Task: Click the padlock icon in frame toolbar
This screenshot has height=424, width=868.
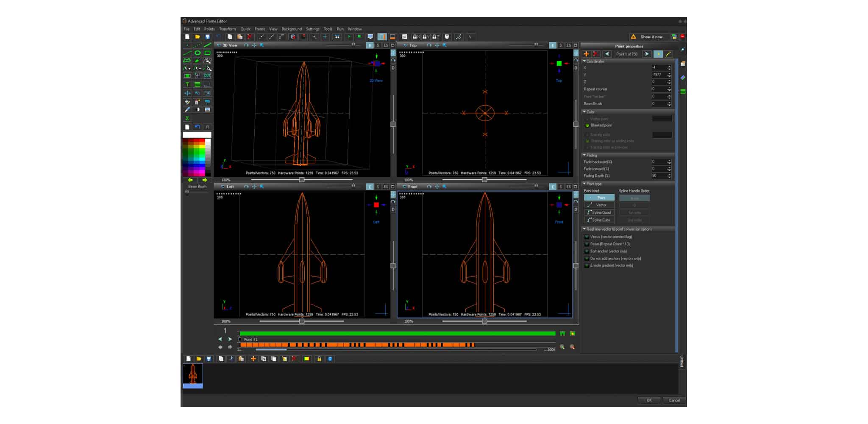Action: click(319, 359)
